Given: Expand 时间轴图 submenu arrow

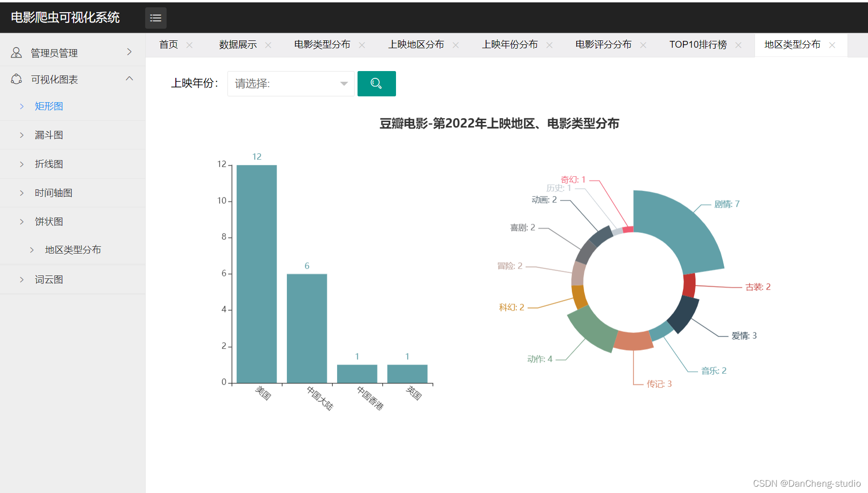Looking at the screenshot, I should coord(21,193).
